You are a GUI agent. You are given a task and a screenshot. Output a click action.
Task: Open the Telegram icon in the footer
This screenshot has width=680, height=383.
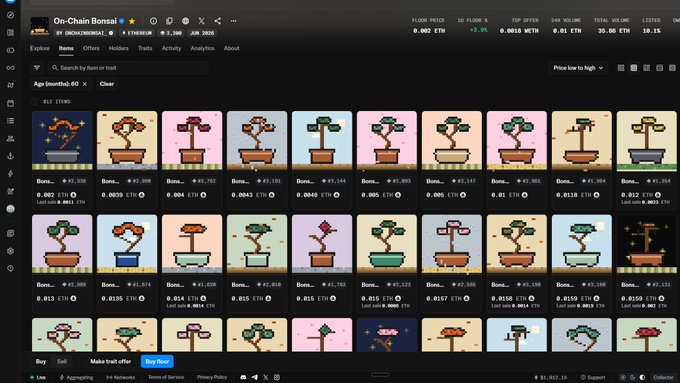click(x=255, y=377)
